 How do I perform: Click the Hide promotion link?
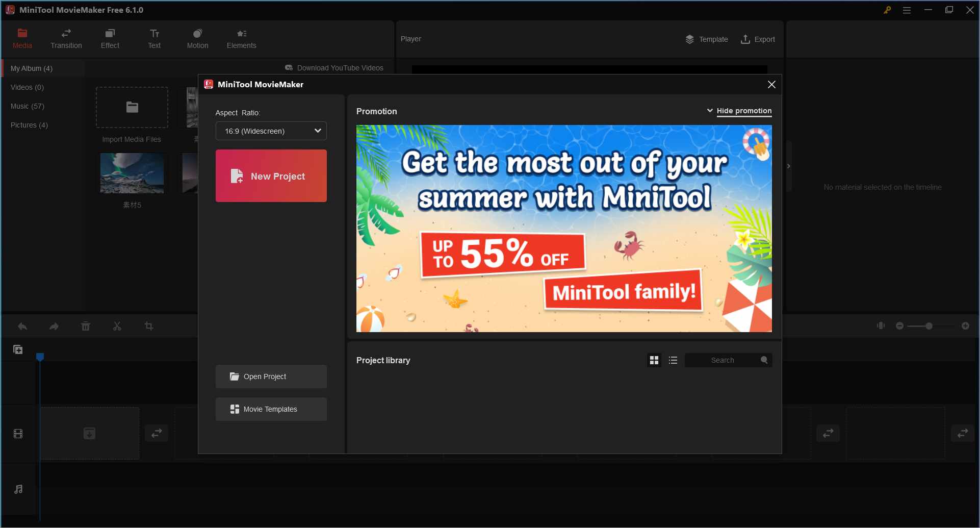pos(744,111)
